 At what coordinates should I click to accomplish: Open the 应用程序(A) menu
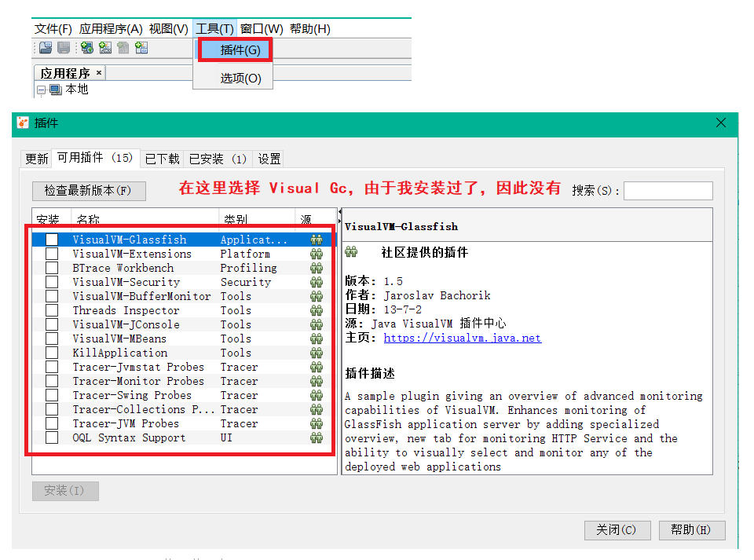coord(111,29)
